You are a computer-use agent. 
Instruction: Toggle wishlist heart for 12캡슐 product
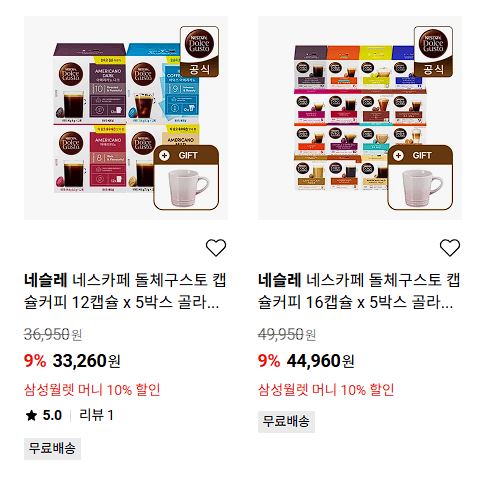(x=216, y=248)
